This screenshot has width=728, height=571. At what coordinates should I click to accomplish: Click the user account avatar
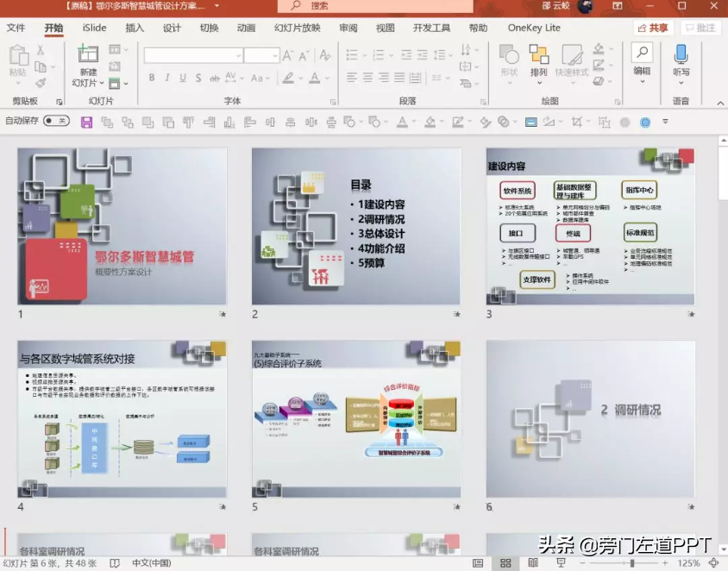585,6
